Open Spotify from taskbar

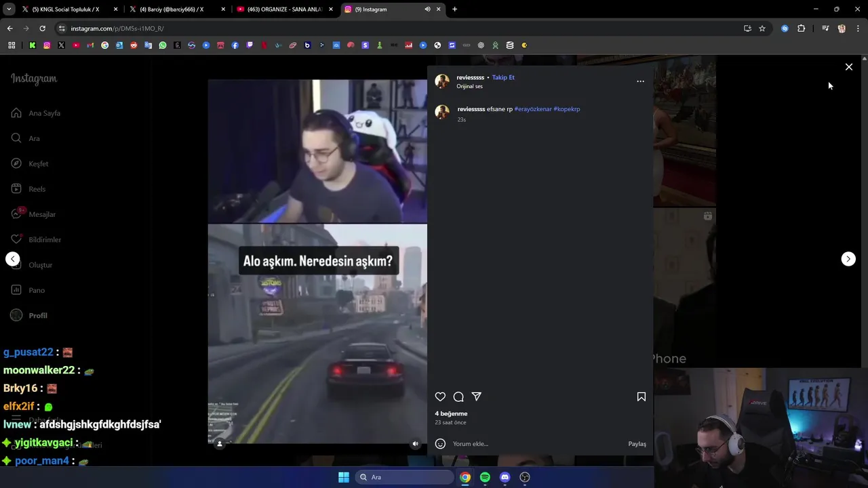485,477
